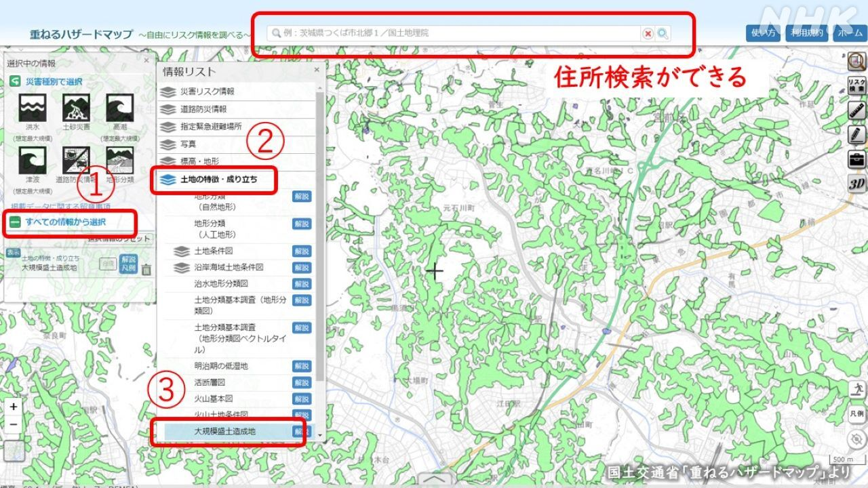This screenshot has width=868, height=488.
Task: Click the 重ねるハザードマップ site title
Action: (81, 33)
